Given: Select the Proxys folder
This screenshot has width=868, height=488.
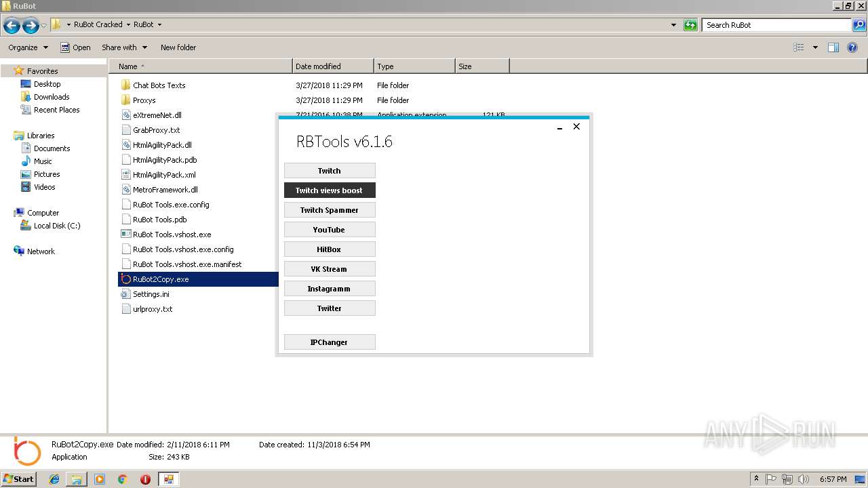Looking at the screenshot, I should tap(144, 100).
